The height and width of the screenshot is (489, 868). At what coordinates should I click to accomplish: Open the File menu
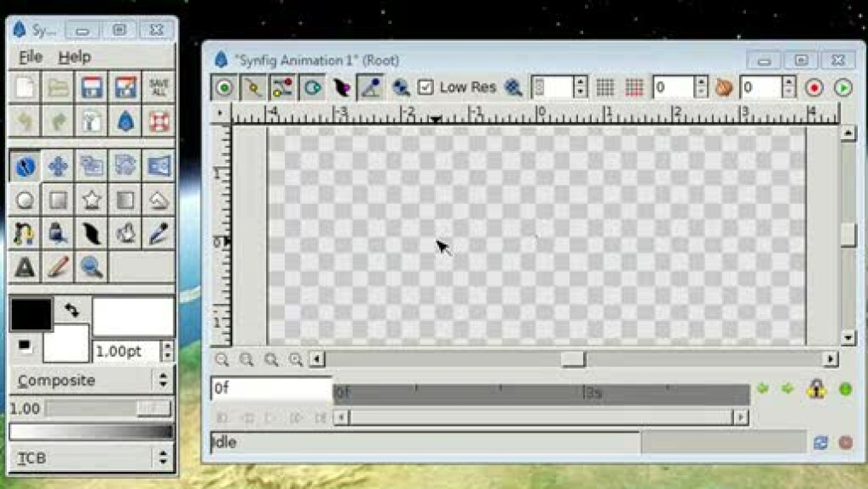point(30,57)
